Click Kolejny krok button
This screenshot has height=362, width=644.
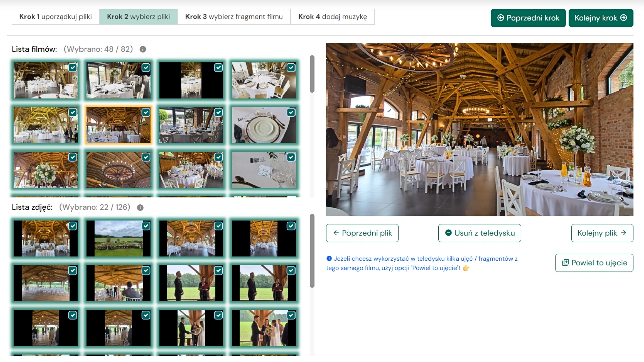[600, 18]
